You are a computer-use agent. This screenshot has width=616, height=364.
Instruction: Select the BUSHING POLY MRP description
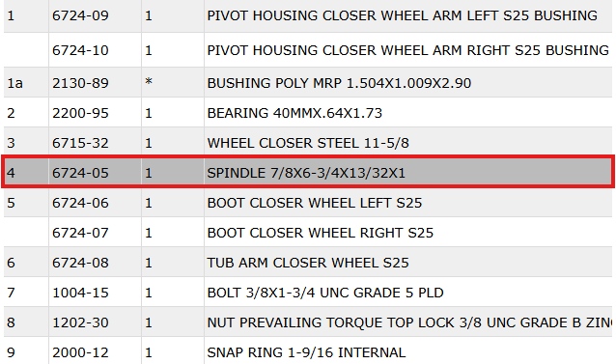[x=339, y=83]
